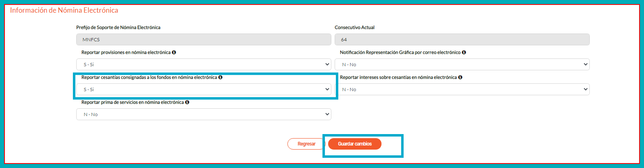
Task: Click the Información de Nómina Electrónica heading
Action: [x=64, y=10]
